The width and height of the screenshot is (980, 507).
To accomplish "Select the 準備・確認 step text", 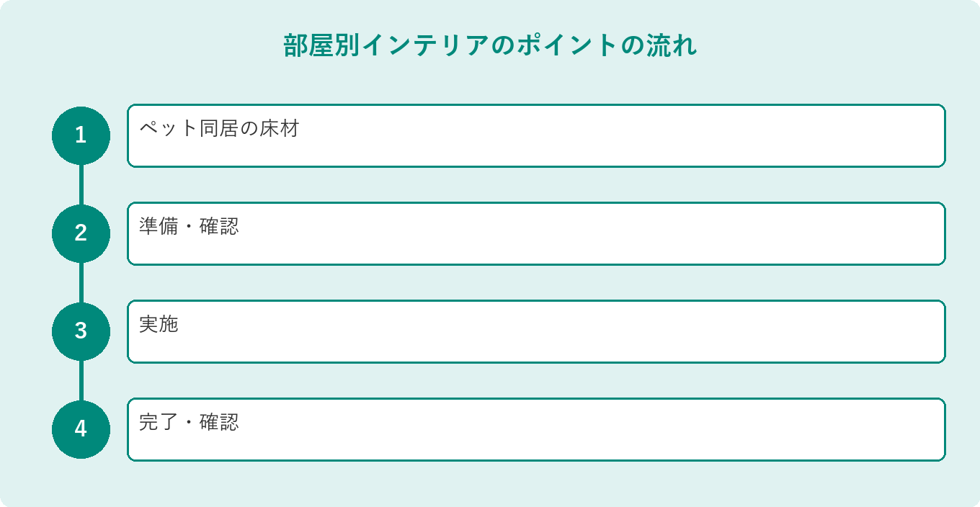I will tap(189, 227).
